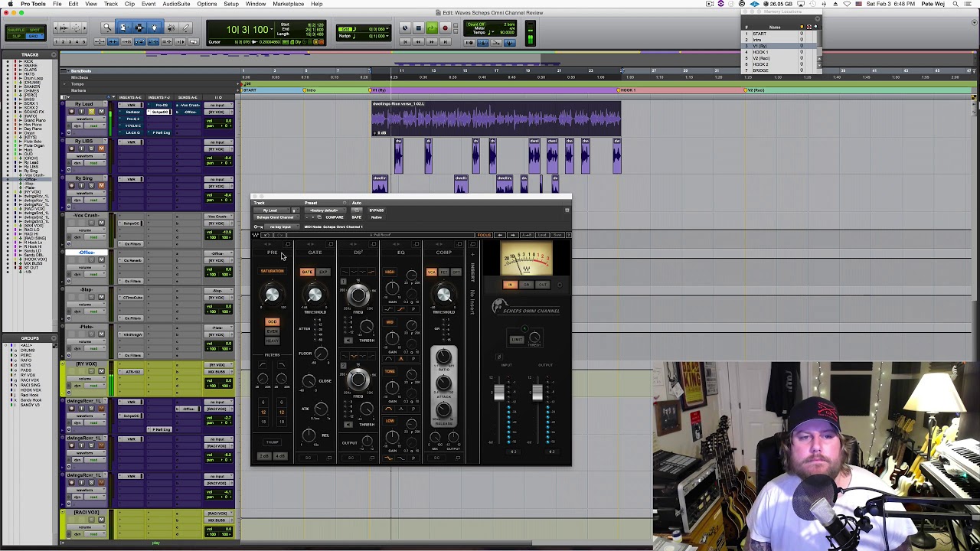Click the SATURATION knob in PRE module
The height and width of the screenshot is (551, 980).
pos(272,295)
